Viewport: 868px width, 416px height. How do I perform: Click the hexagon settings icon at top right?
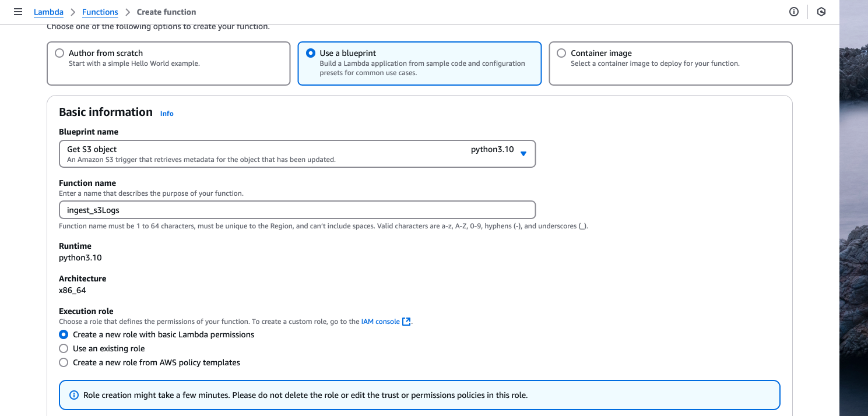821,12
